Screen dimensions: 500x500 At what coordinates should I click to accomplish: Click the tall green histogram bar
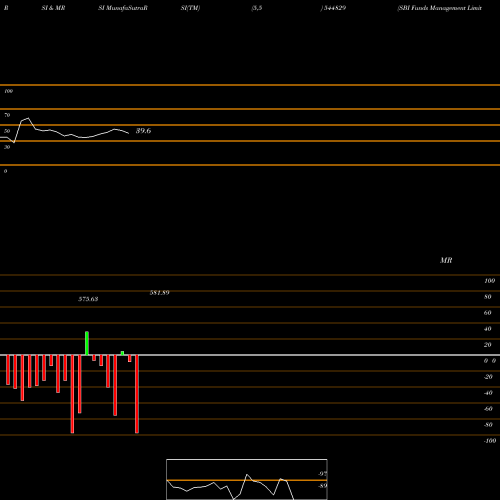[87, 343]
